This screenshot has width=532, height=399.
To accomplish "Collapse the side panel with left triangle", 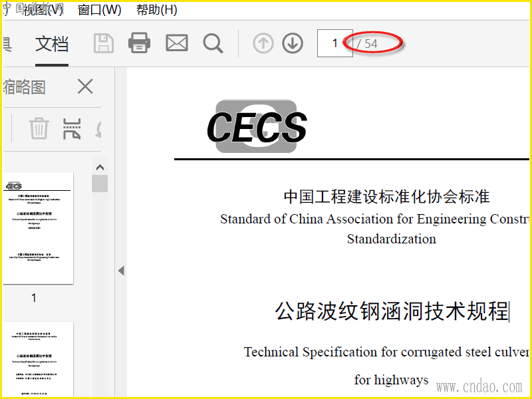I will (121, 271).
